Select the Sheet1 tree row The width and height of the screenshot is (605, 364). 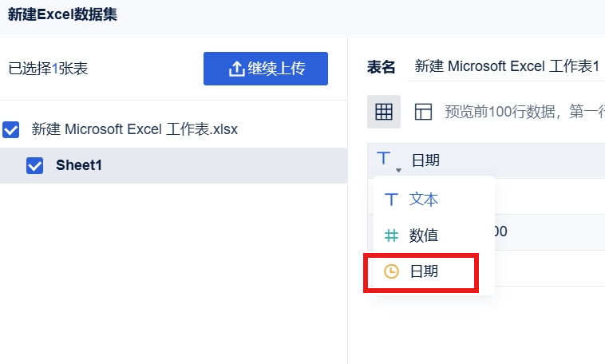point(174,165)
